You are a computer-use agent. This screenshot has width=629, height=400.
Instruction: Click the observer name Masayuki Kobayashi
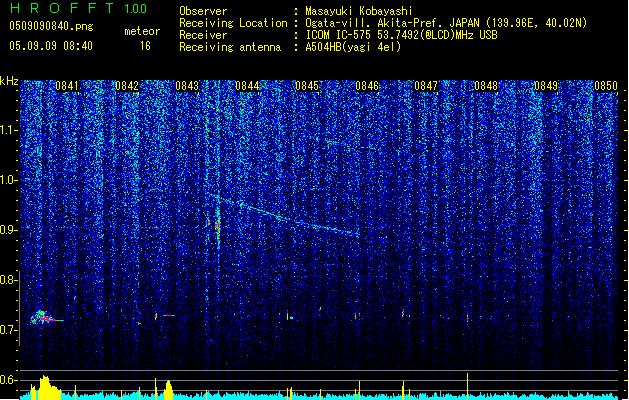click(359, 11)
